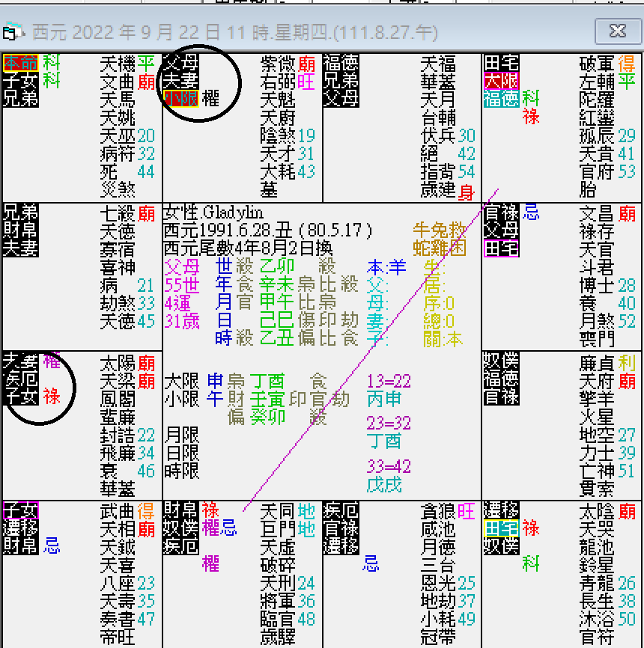Click the red 廟 rating beside 紫微
The height and width of the screenshot is (648, 644).
click(x=306, y=66)
